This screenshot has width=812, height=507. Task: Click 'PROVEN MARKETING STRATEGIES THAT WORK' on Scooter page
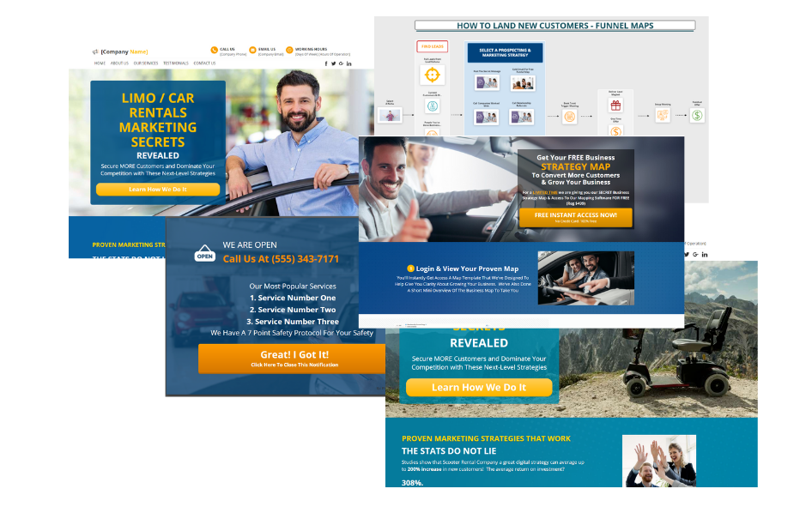(487, 438)
